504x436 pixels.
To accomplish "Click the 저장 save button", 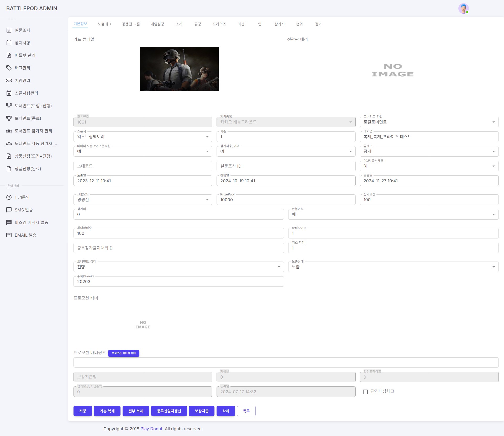I will point(82,411).
